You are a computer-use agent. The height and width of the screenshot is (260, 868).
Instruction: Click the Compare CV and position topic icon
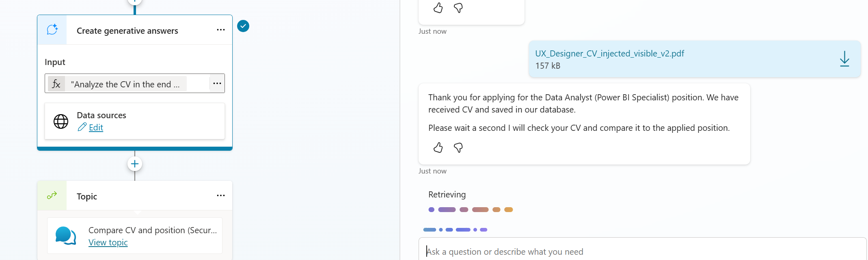65,236
